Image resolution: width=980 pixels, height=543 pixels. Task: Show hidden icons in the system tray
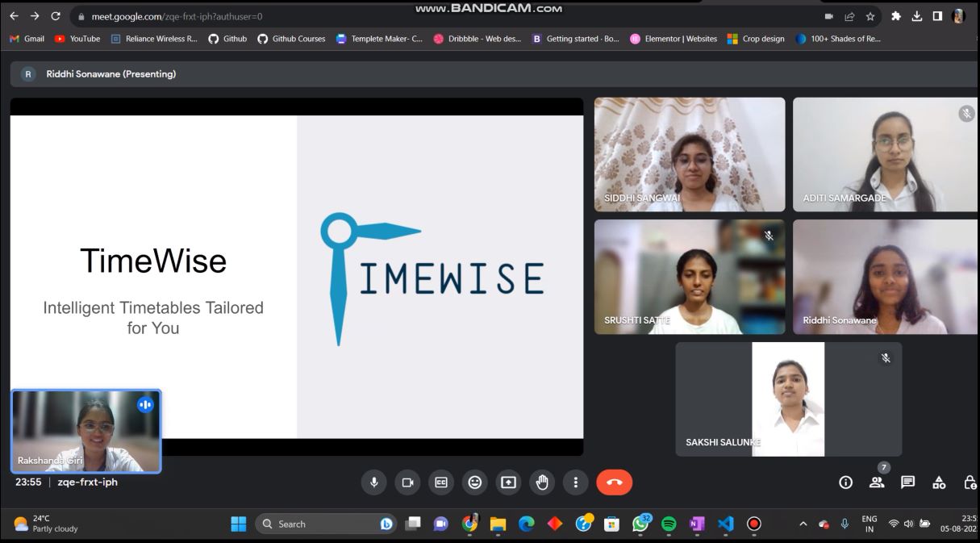[803, 524]
